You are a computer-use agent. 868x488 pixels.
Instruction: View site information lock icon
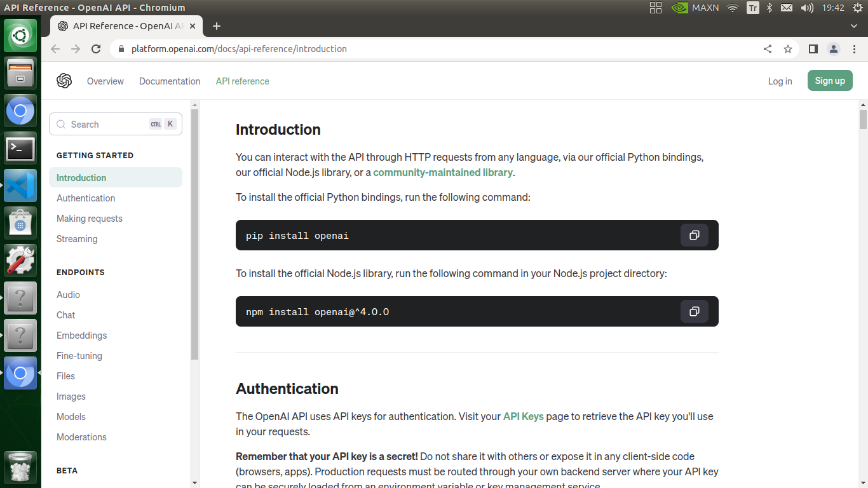121,49
